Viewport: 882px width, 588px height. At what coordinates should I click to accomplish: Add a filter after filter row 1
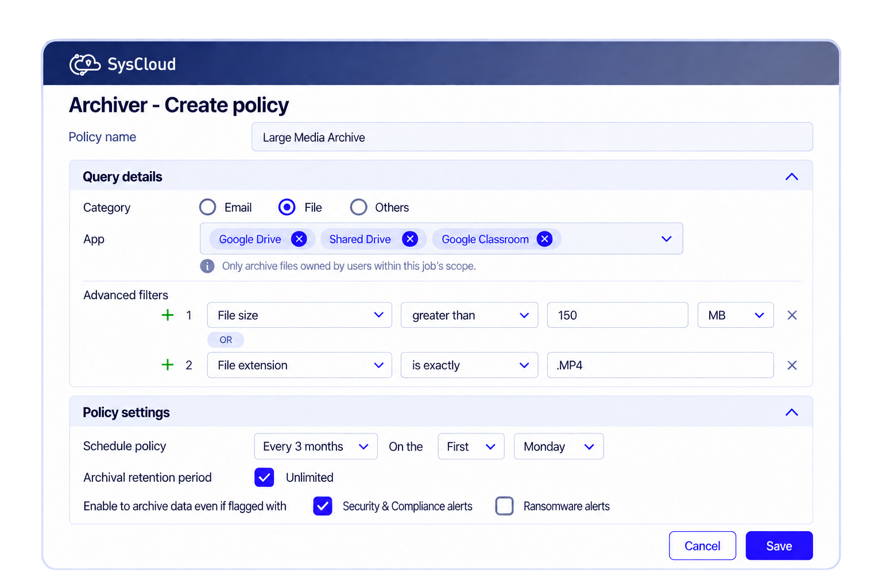click(x=168, y=315)
